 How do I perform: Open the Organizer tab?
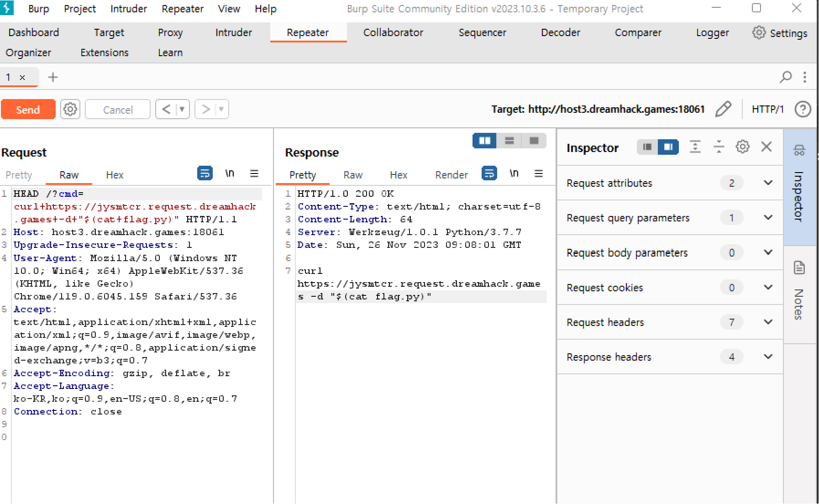click(x=28, y=52)
